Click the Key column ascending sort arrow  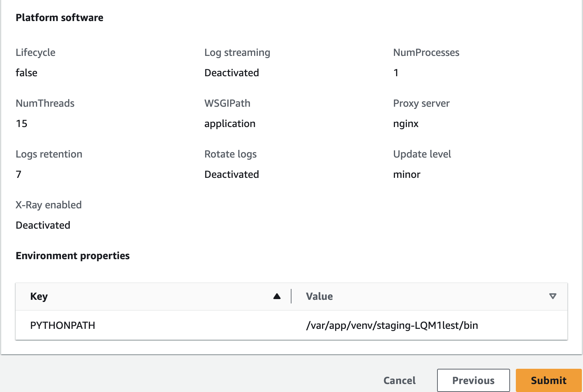coord(277,296)
